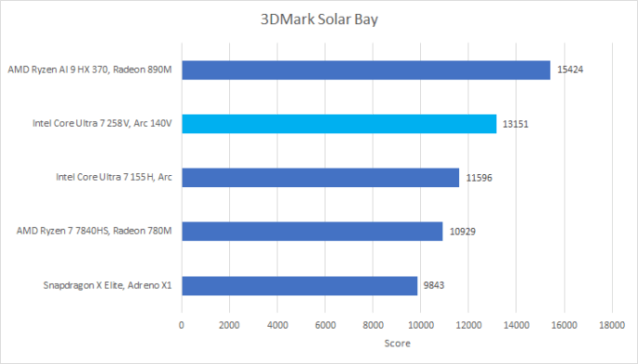This screenshot has width=638, height=364.
Task: Click axis tick label 0
Action: tap(182, 325)
